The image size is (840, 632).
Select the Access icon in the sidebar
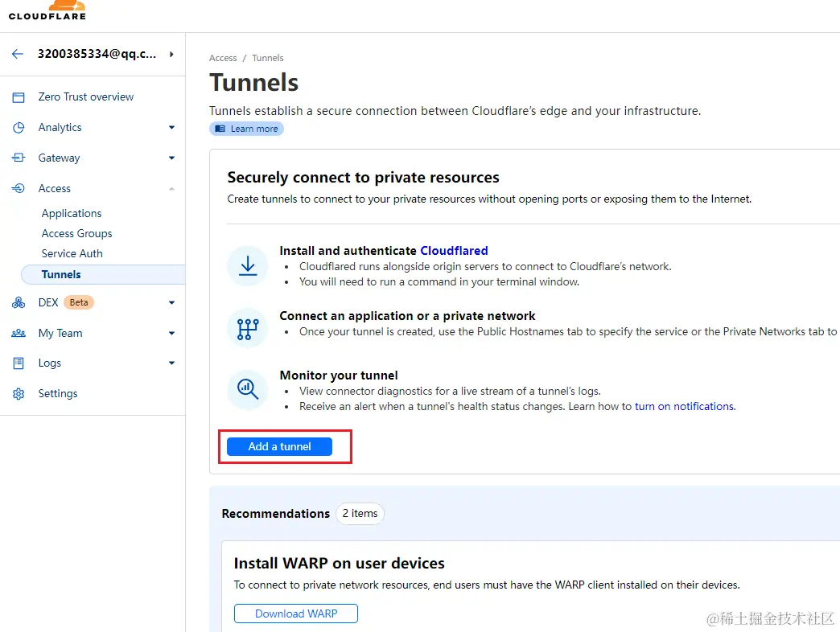tap(18, 188)
